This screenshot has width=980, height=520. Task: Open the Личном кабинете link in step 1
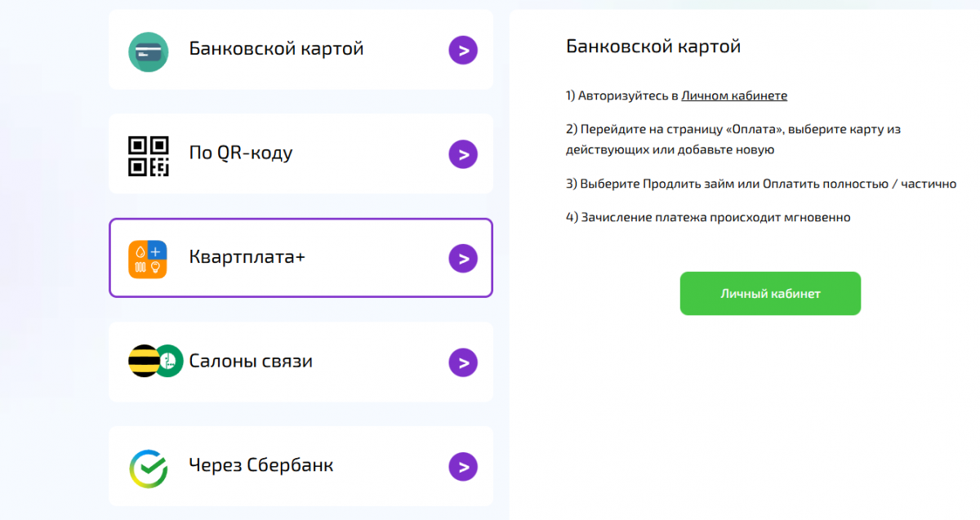click(x=734, y=96)
